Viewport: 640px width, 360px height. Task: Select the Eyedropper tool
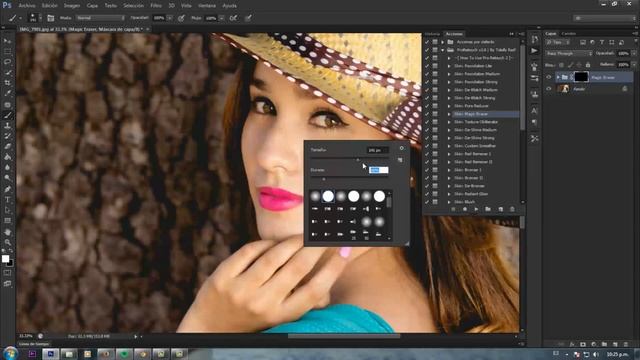pos(7,93)
